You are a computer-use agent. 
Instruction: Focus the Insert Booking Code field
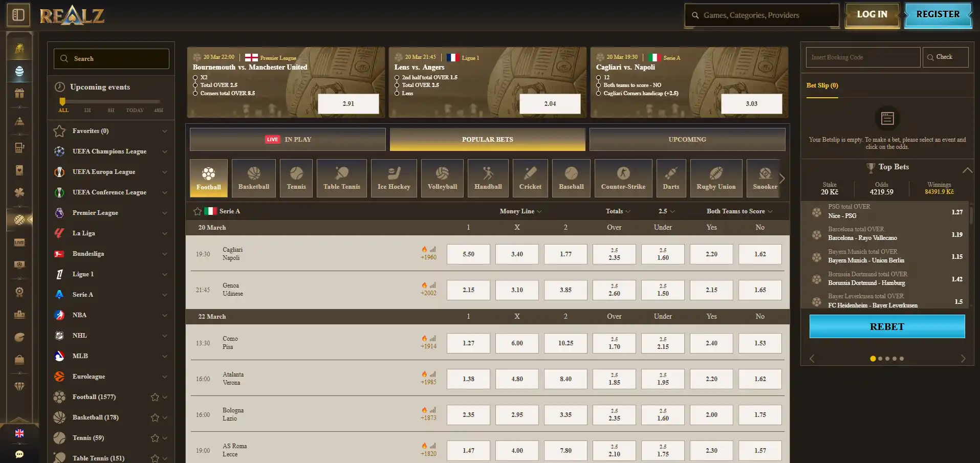(x=863, y=57)
